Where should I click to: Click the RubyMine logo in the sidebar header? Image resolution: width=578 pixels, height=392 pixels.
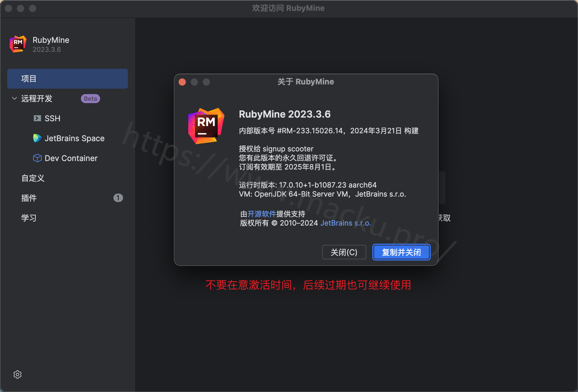(18, 44)
